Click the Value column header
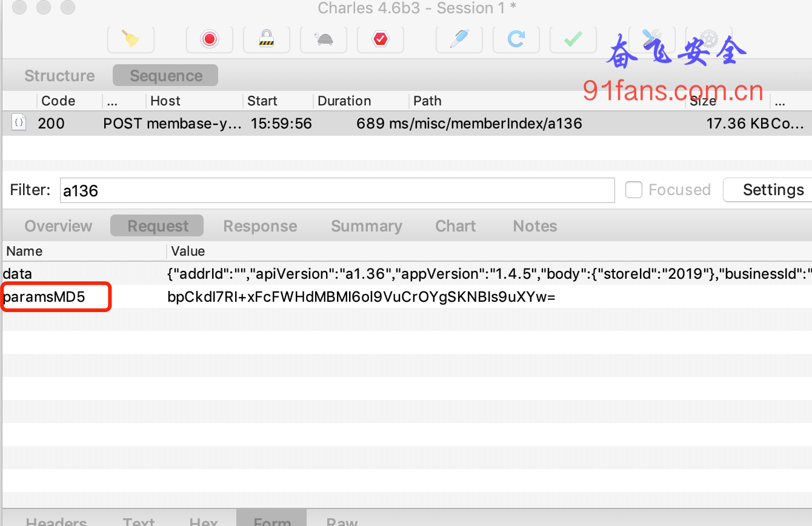The height and width of the screenshot is (526, 812). pyautogui.click(x=188, y=251)
